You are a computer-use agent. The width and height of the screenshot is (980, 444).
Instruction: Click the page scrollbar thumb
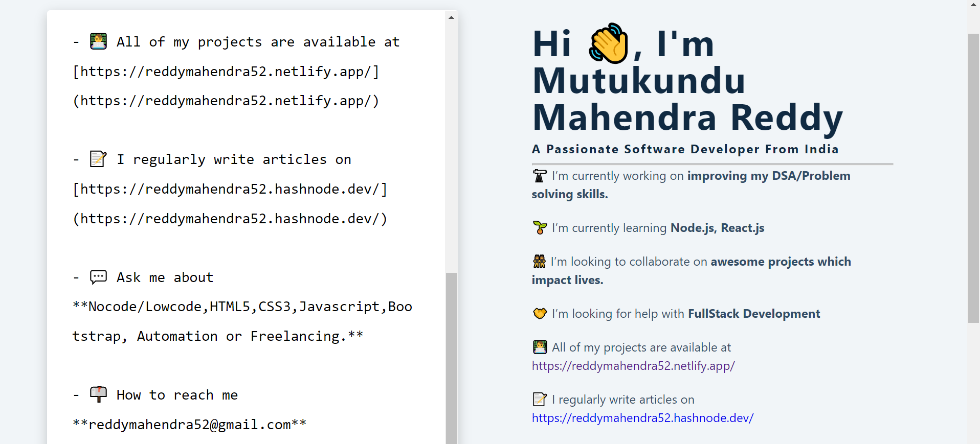973,178
